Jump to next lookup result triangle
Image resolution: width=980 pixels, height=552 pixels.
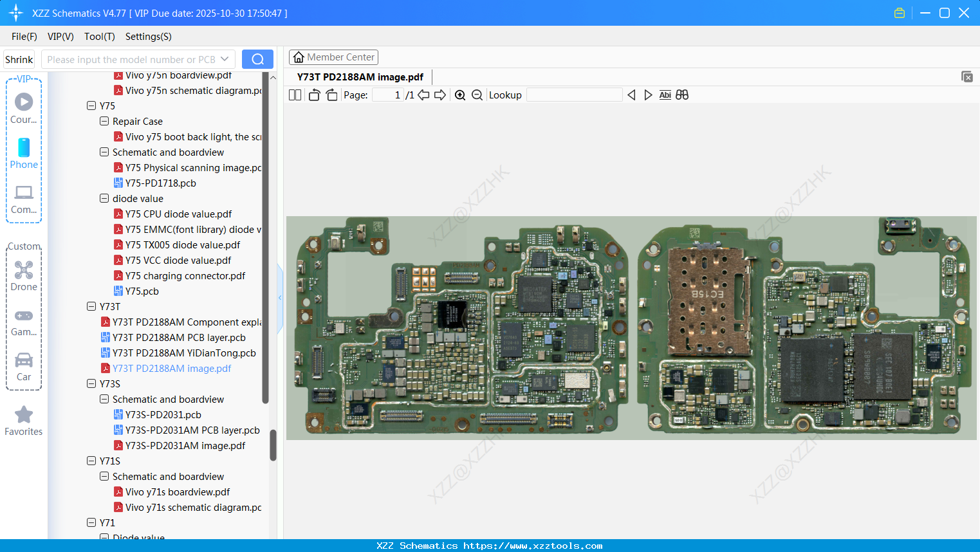tap(648, 95)
